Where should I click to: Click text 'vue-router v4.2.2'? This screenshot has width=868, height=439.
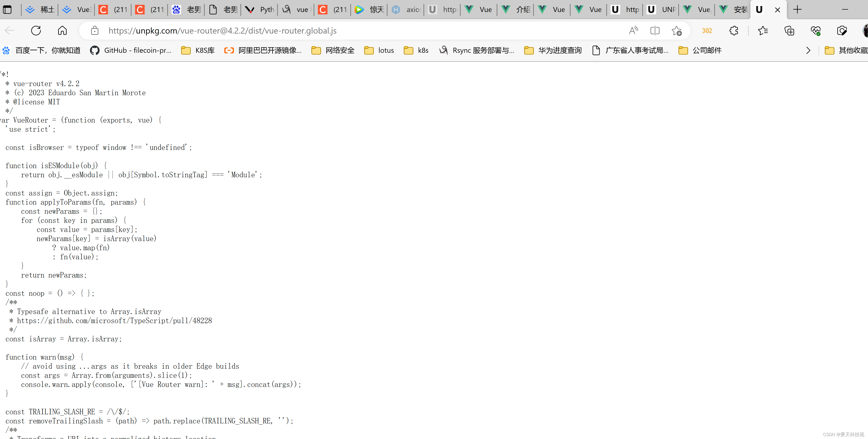point(46,83)
